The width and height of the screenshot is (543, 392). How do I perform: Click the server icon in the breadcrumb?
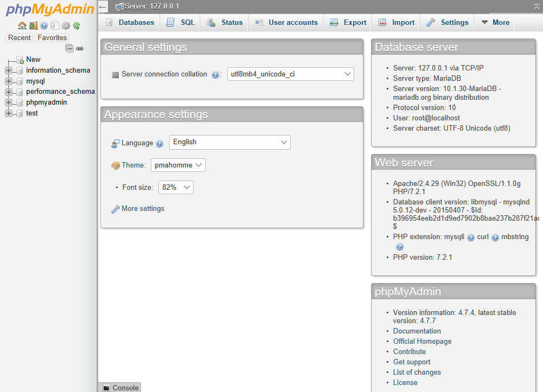pos(119,7)
